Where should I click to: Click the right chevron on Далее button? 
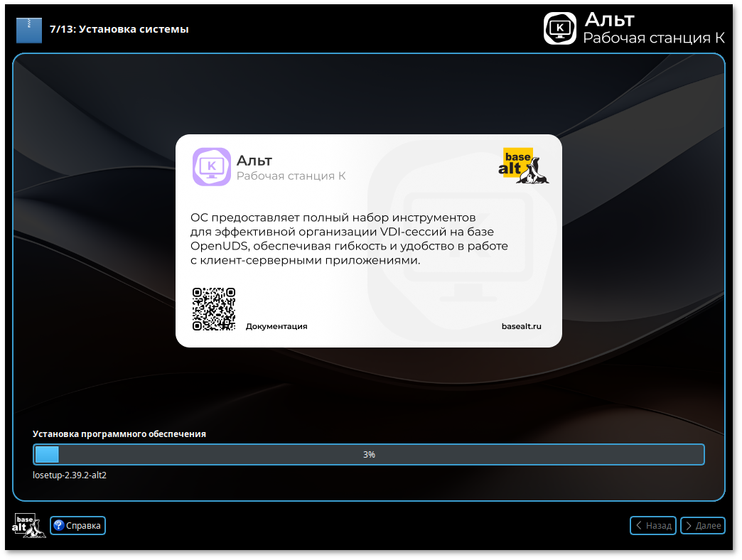[689, 526]
